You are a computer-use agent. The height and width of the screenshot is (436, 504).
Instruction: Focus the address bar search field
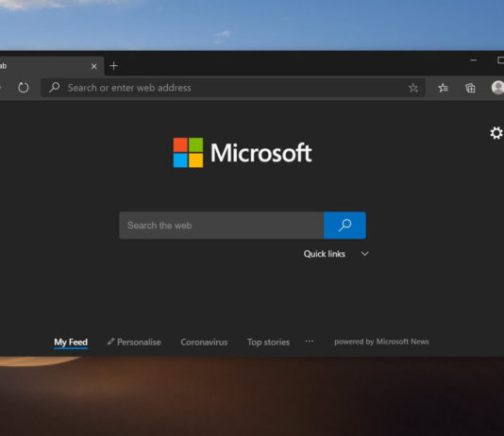pos(233,88)
